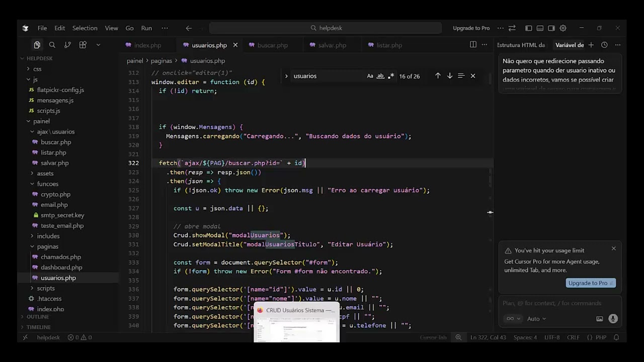
Task: Change indentation via Spaces: 4
Action: (525, 337)
